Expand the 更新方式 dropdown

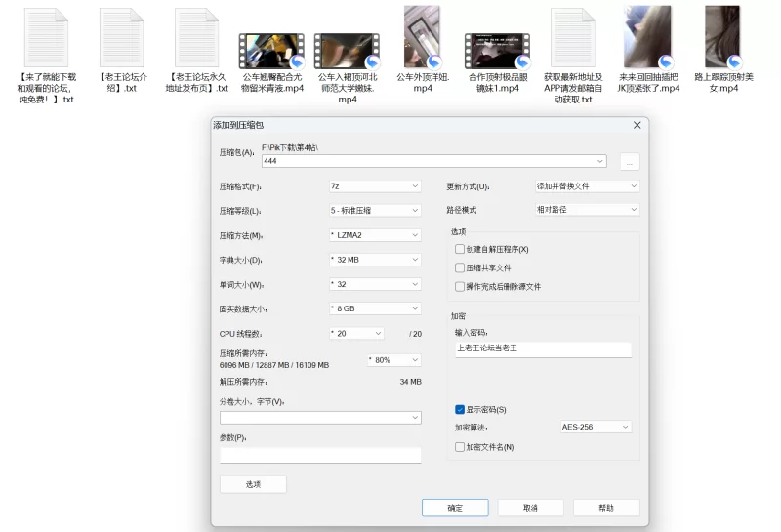tap(586, 185)
